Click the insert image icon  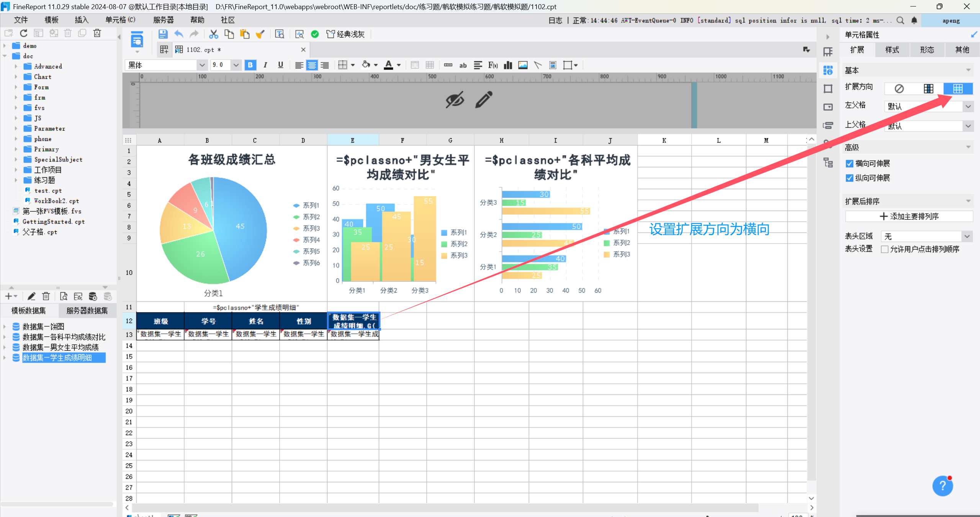tap(523, 65)
